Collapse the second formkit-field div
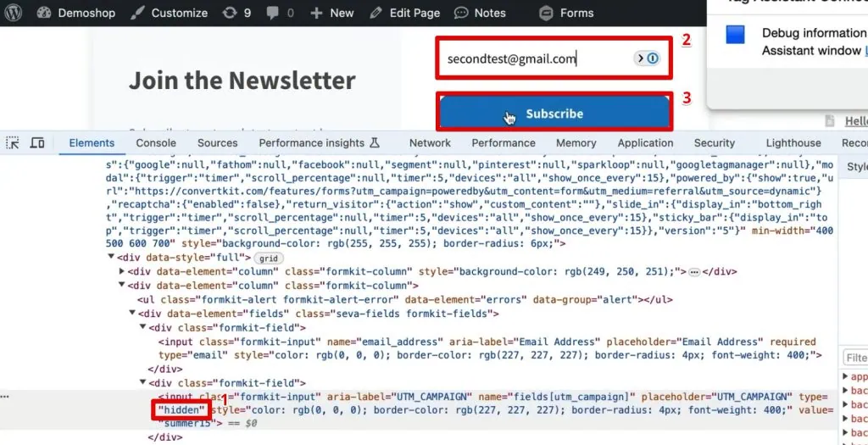 pos(143,382)
